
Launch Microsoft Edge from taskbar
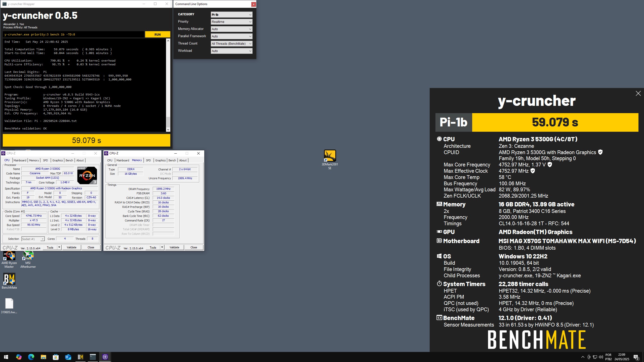pos(31,357)
